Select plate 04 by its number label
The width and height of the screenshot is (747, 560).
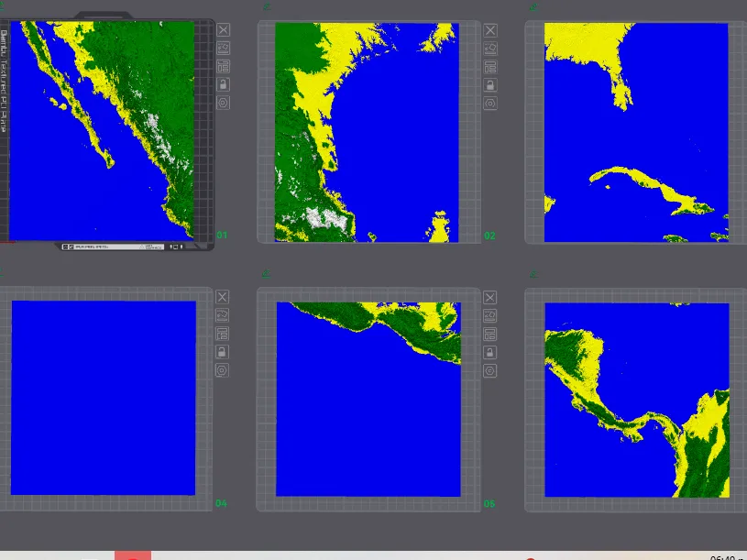[x=221, y=502]
